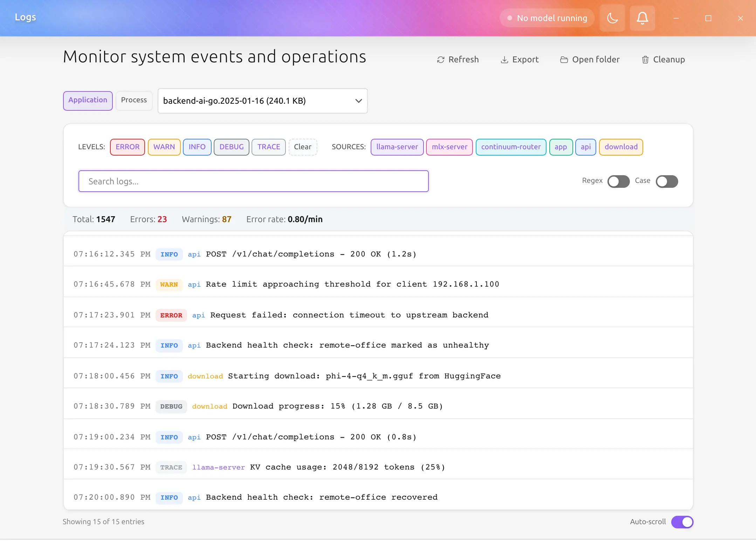
Task: Toggle the WARN level filter
Action: click(x=164, y=147)
